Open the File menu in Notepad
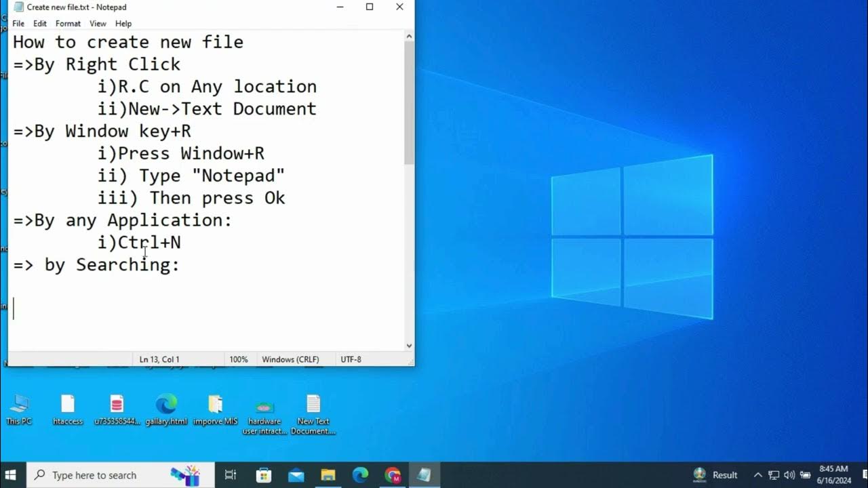This screenshot has height=488, width=868. 18,24
